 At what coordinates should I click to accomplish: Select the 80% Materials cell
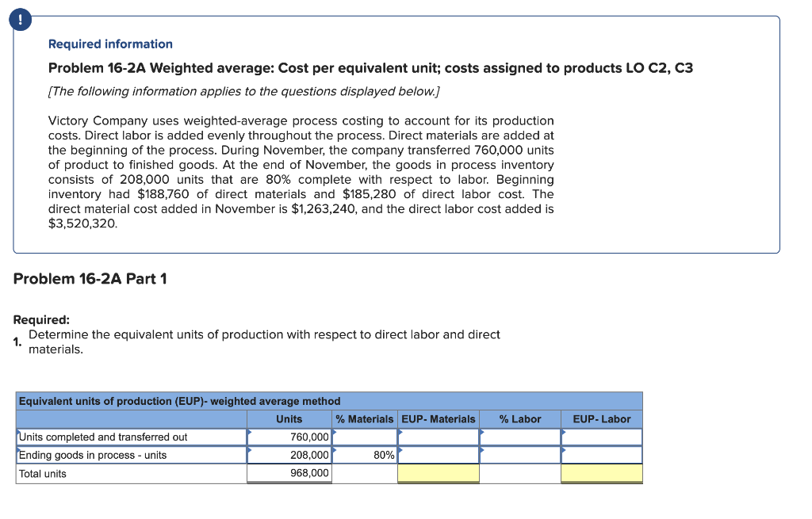pyautogui.click(x=365, y=455)
